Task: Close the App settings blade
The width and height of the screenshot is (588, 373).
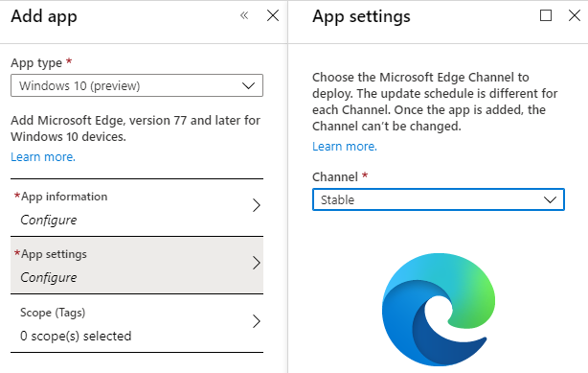Action: tap(575, 15)
